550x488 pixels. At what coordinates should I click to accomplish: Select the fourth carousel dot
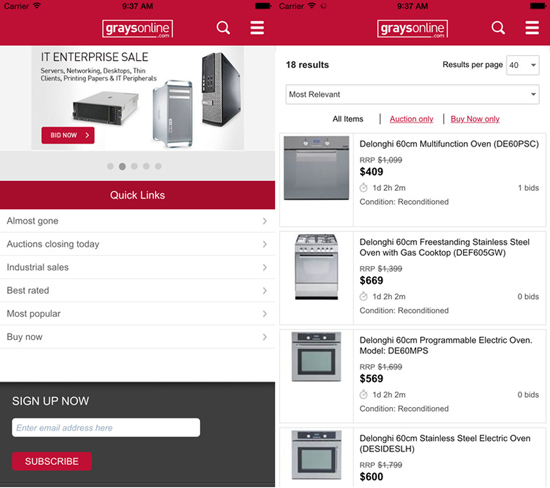[146, 166]
